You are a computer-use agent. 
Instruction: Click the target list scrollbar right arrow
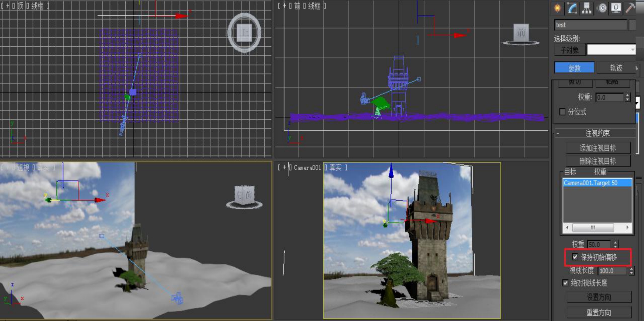tap(627, 228)
